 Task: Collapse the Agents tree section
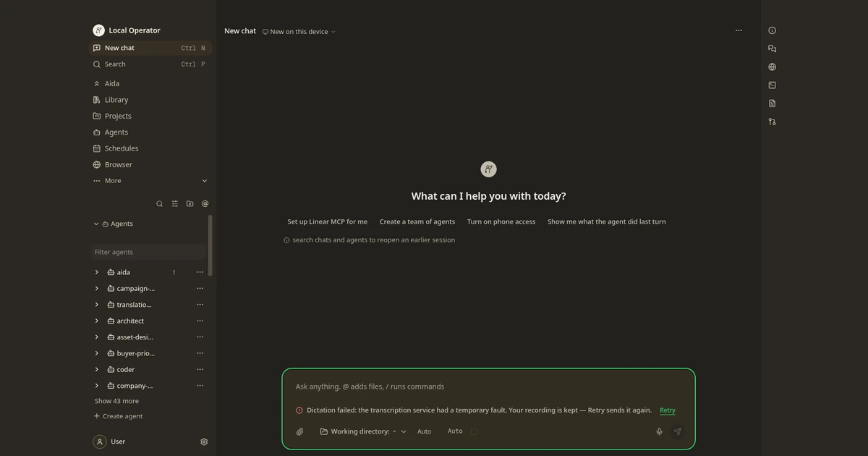tap(96, 224)
